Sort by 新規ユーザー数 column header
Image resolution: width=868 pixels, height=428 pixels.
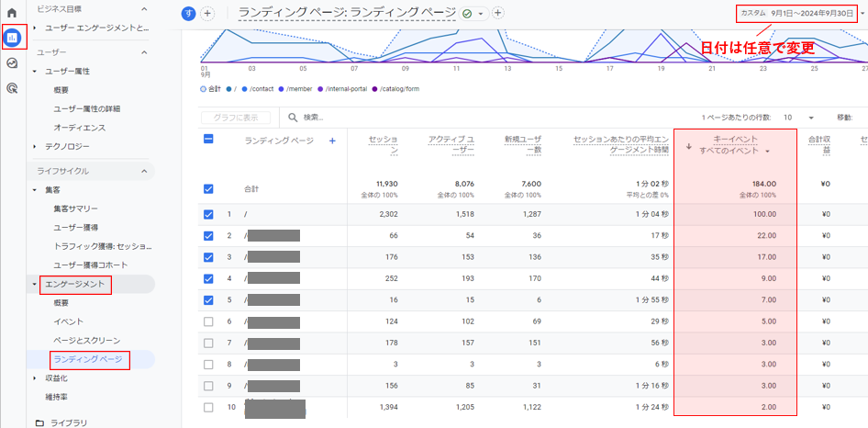click(x=523, y=144)
